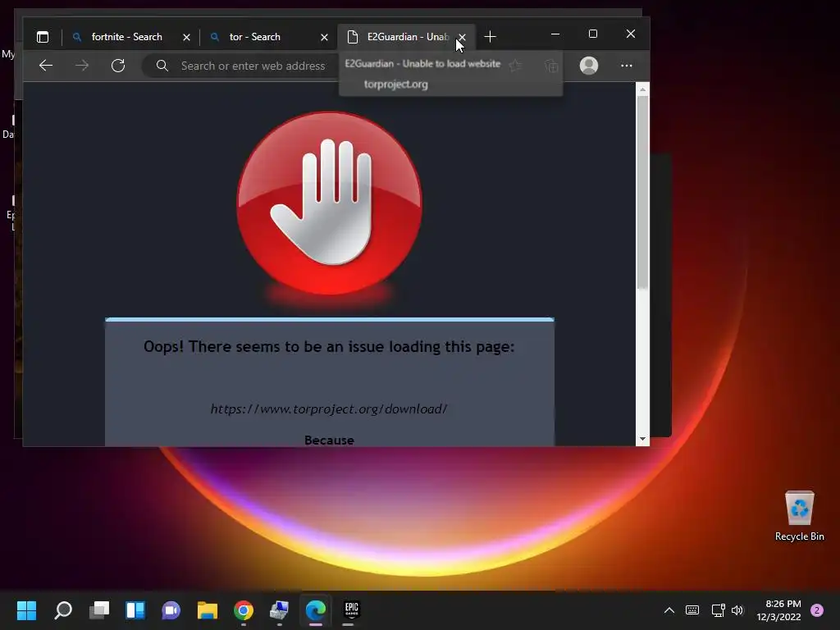Viewport: 840px width, 630px height.
Task: Open File Explorer from the taskbar
Action: pyautogui.click(x=208, y=609)
